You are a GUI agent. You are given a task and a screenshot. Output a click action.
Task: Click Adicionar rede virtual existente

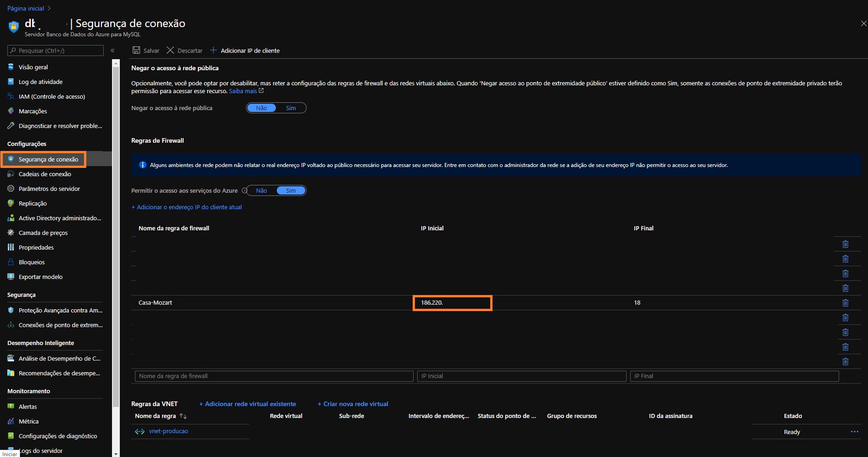[247, 404]
